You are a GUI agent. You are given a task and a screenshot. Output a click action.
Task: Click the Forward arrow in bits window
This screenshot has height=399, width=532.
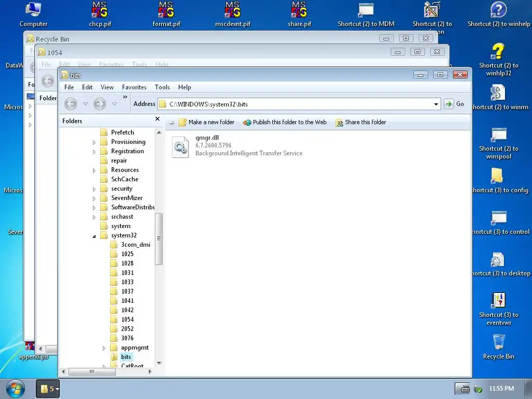pos(99,104)
